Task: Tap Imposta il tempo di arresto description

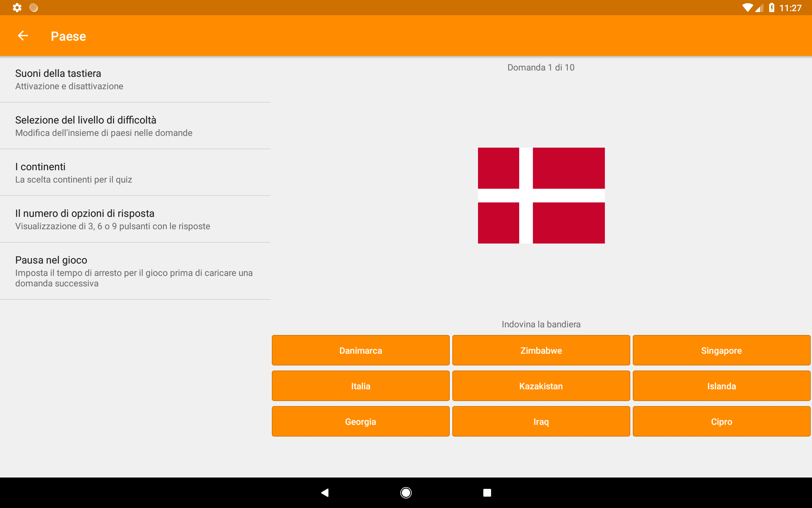Action: [134, 278]
